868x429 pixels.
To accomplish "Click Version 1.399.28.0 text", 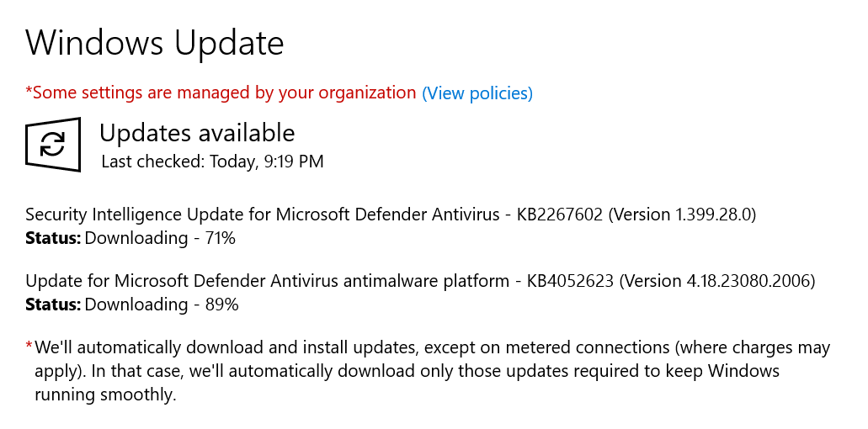I will [685, 214].
